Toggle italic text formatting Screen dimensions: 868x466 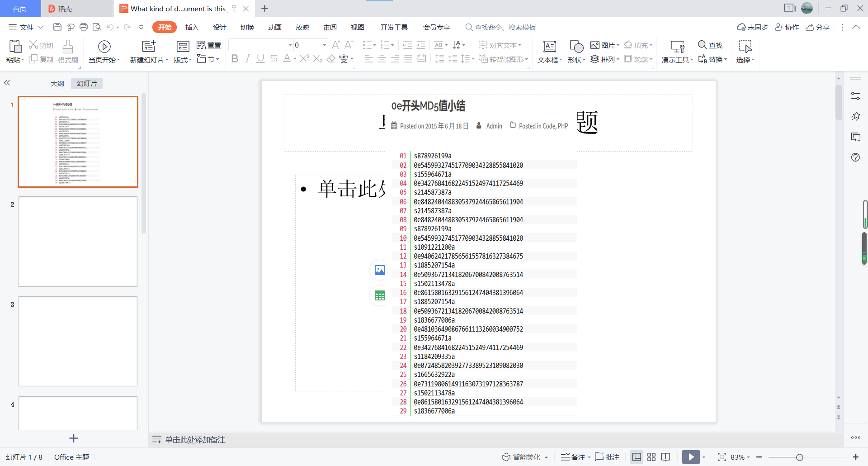[x=247, y=59]
